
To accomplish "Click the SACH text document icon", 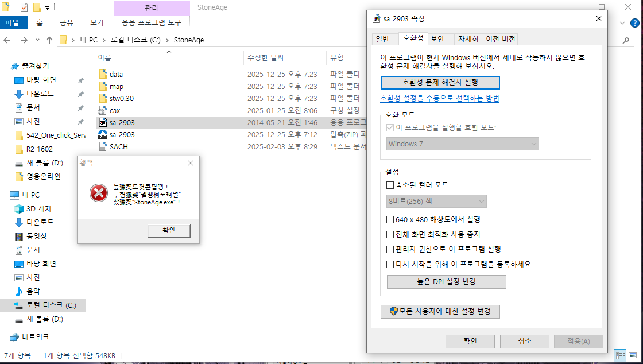I will pos(103,146).
